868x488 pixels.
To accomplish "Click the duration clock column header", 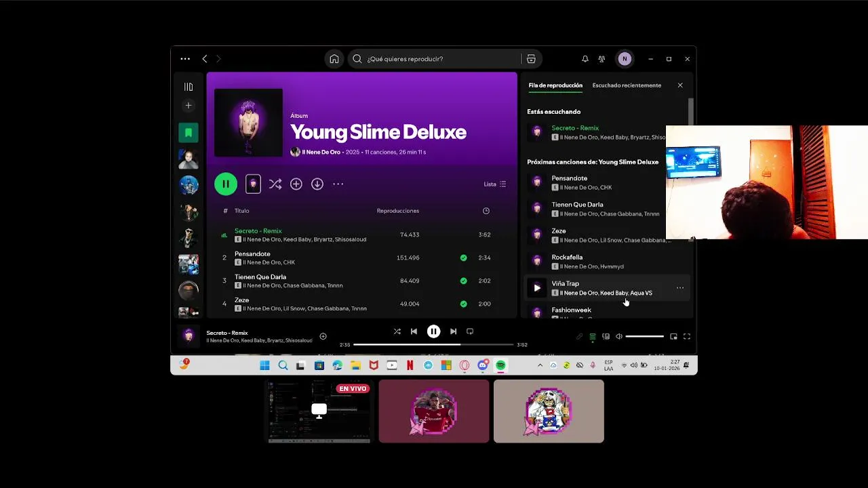I will point(486,211).
